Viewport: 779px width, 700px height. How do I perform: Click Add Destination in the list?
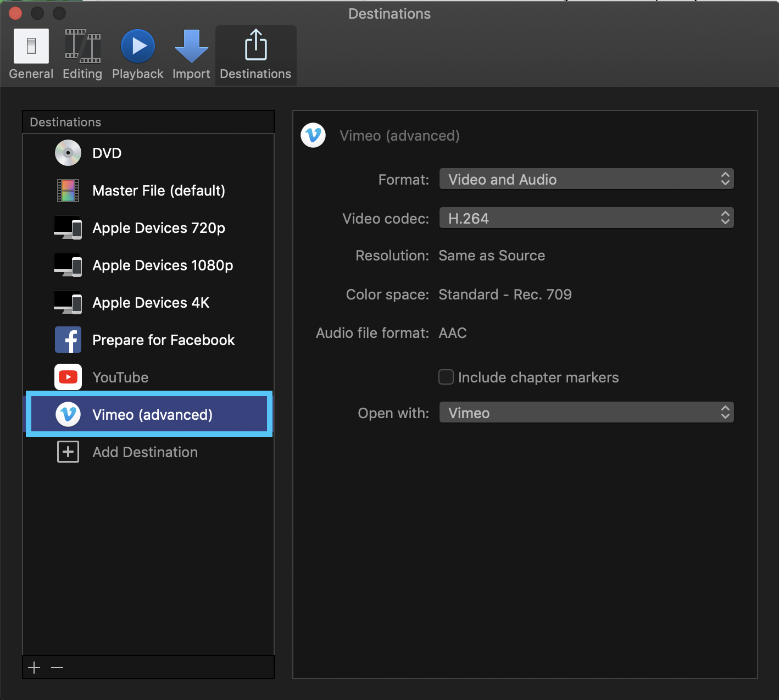click(144, 452)
